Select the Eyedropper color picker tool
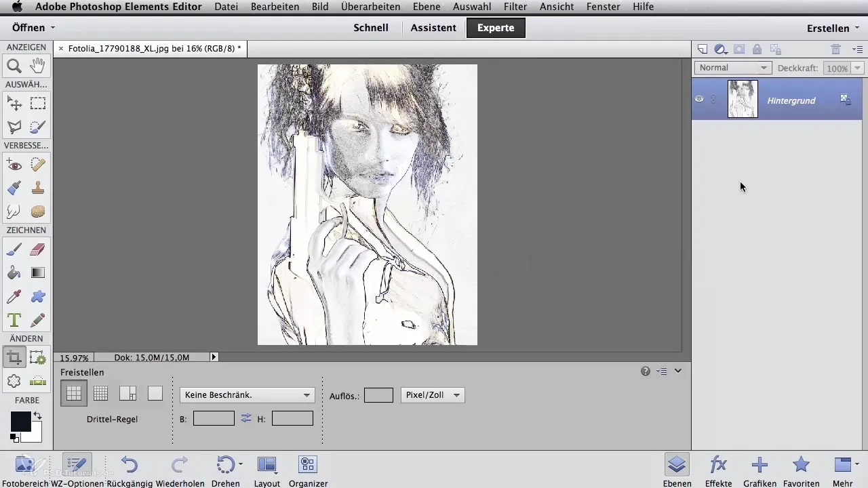 coord(14,296)
